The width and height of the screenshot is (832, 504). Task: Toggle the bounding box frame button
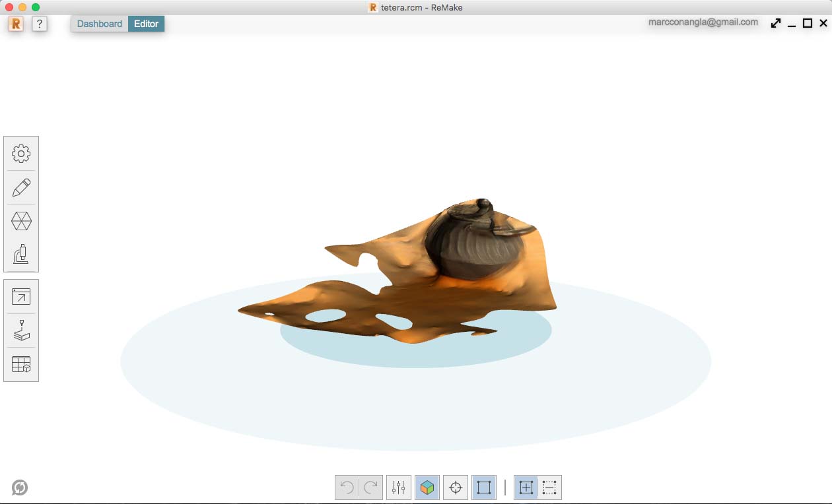pos(484,488)
